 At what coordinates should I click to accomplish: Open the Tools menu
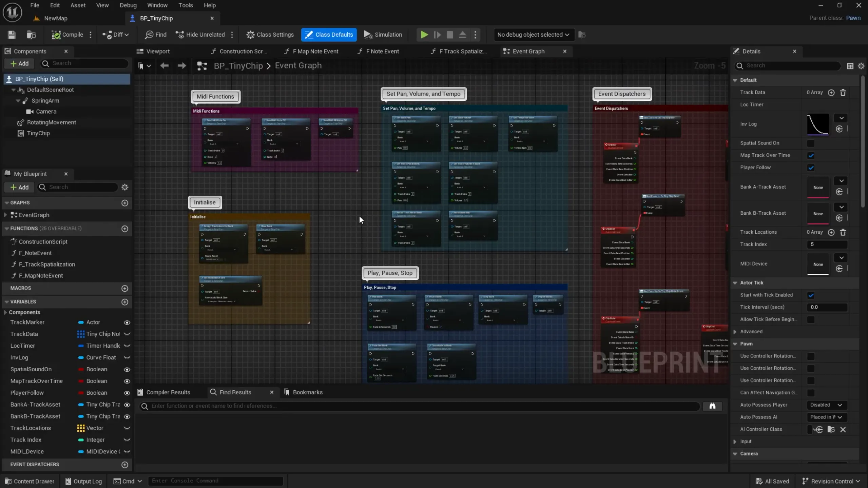pyautogui.click(x=186, y=5)
